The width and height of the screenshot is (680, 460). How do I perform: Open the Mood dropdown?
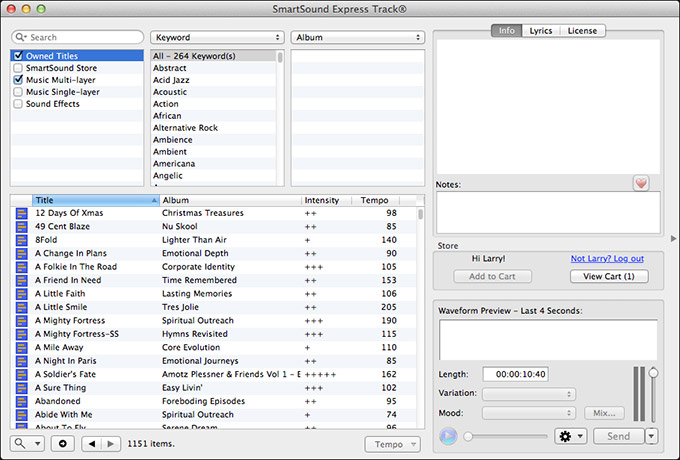[529, 413]
